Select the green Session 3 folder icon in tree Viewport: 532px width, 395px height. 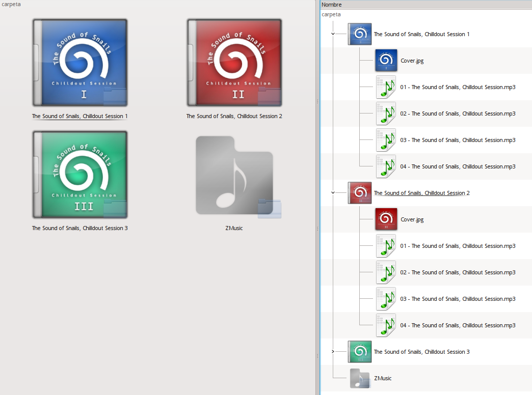coord(360,352)
